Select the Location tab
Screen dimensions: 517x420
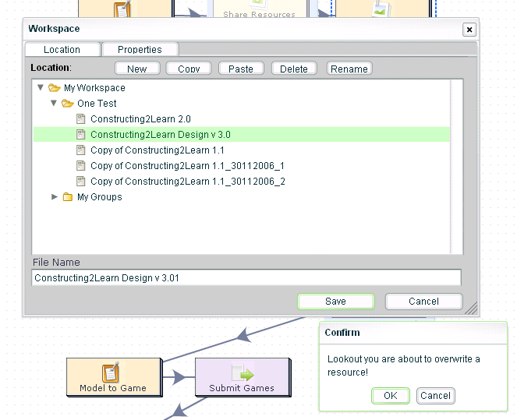click(x=62, y=49)
